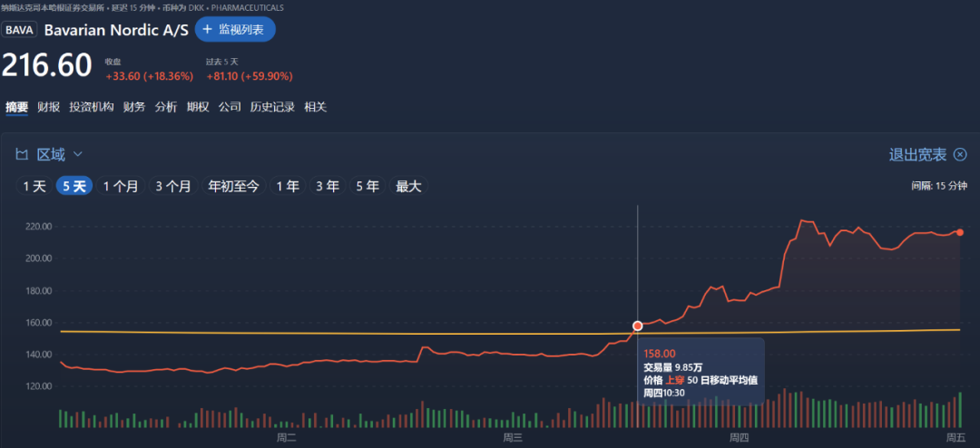The height and width of the screenshot is (448, 980).
Task: Click the 周三 date axis label
Action: [x=513, y=437]
